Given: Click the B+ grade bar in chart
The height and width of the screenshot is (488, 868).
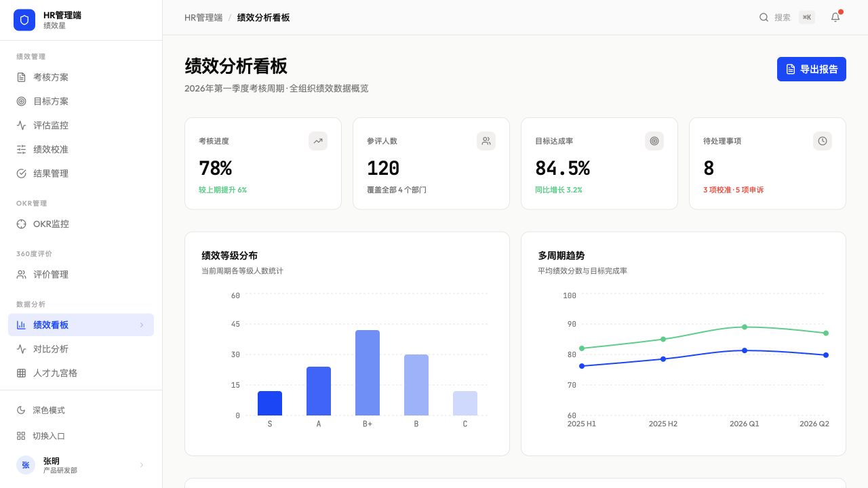Looking at the screenshot, I should click(x=368, y=373).
